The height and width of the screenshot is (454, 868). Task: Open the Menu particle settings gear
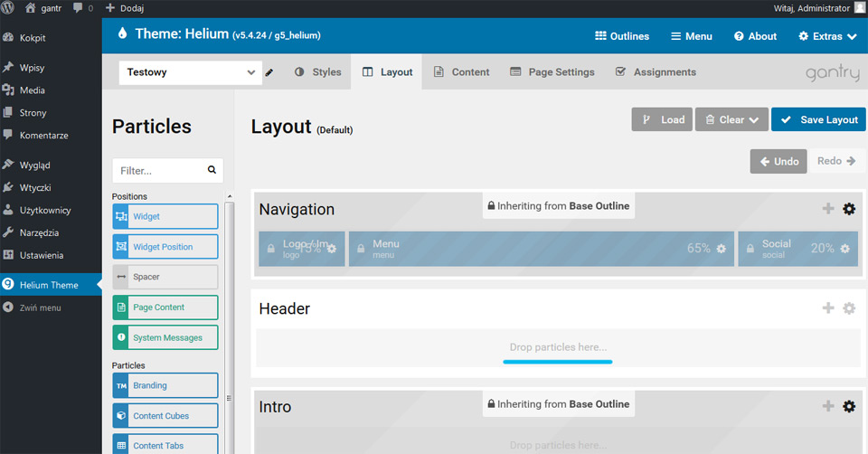tap(721, 249)
